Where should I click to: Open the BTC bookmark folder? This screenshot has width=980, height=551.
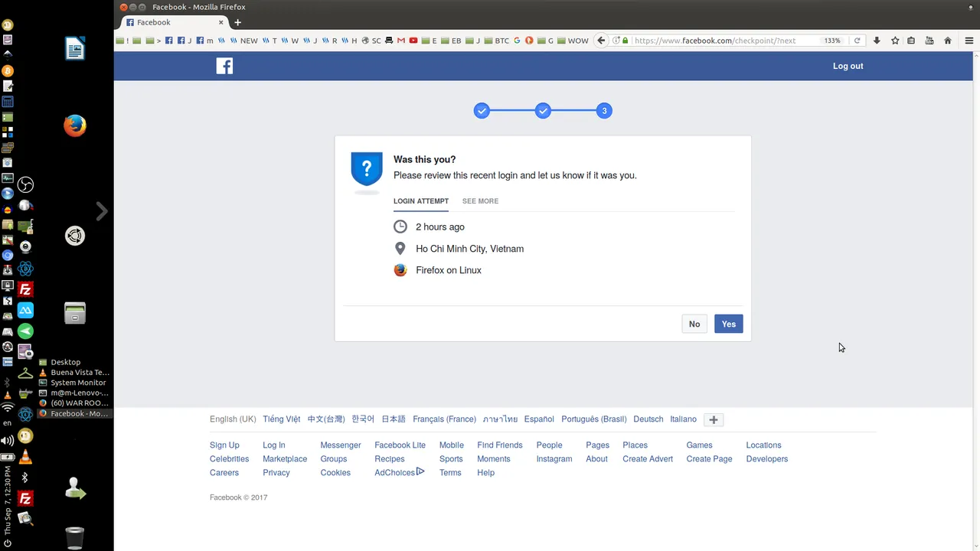[497, 41]
